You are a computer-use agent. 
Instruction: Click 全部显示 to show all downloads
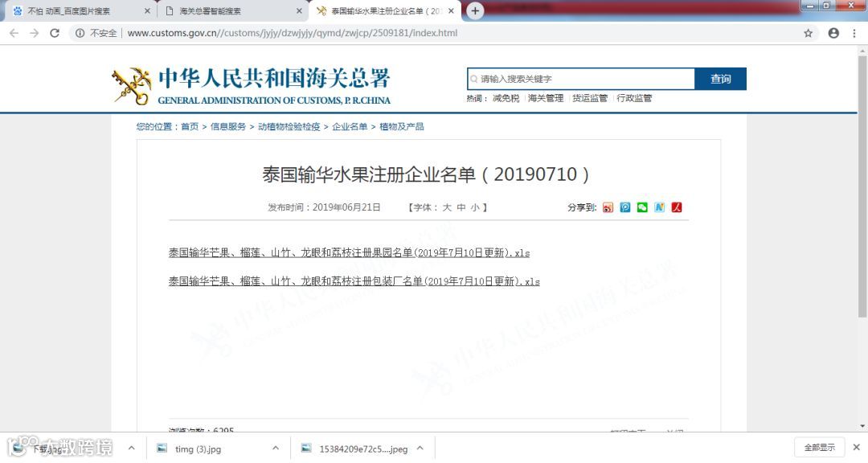[x=819, y=448]
